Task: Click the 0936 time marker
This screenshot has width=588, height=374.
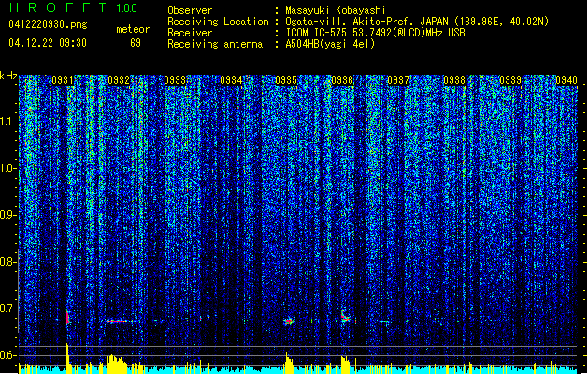Action: coord(342,80)
